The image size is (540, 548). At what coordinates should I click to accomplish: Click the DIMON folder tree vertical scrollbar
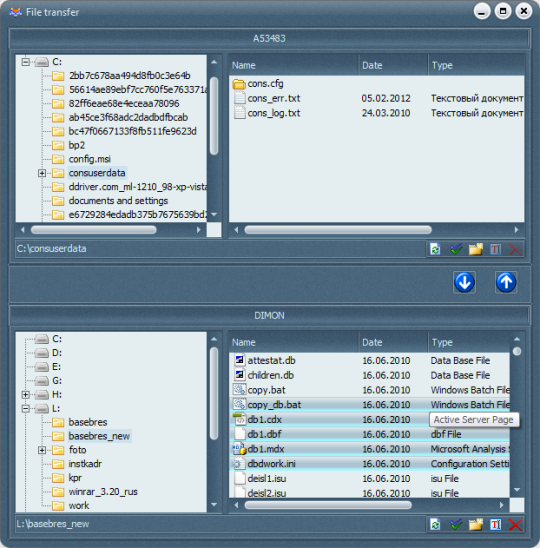click(214, 394)
